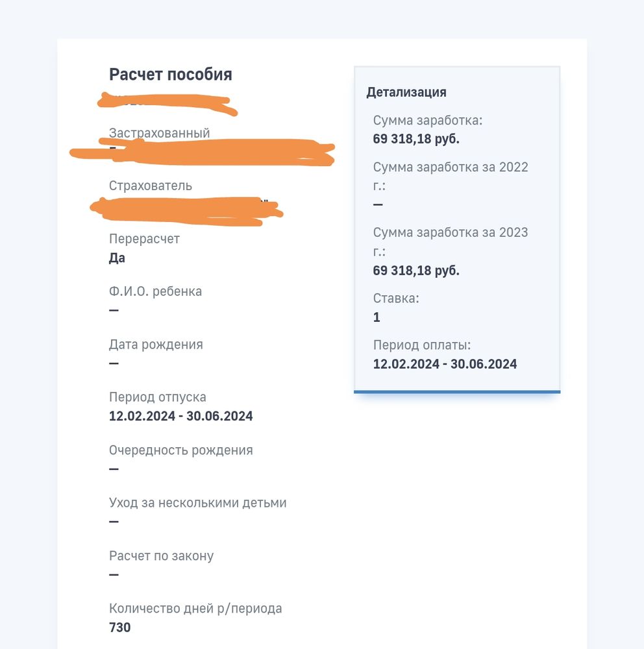Select the value 730 for days count

[119, 628]
